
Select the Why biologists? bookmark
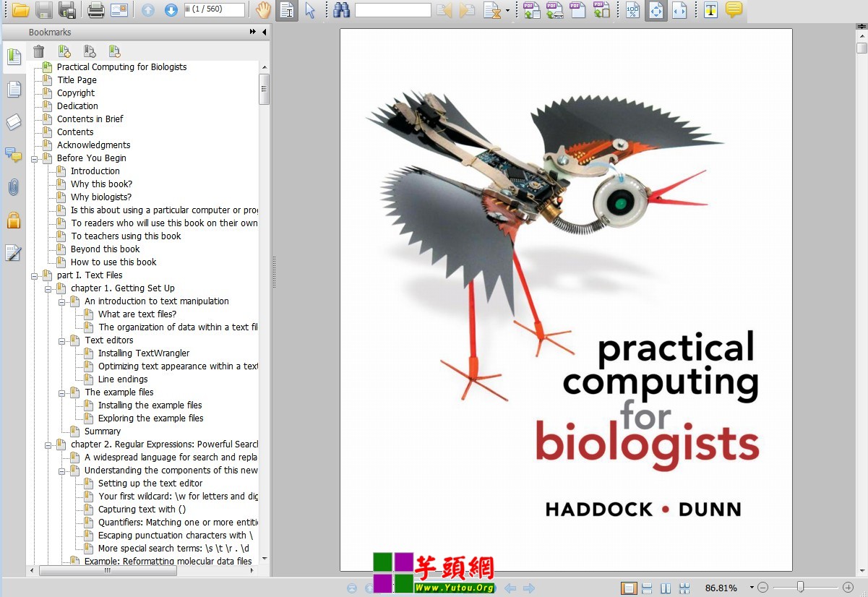(101, 197)
